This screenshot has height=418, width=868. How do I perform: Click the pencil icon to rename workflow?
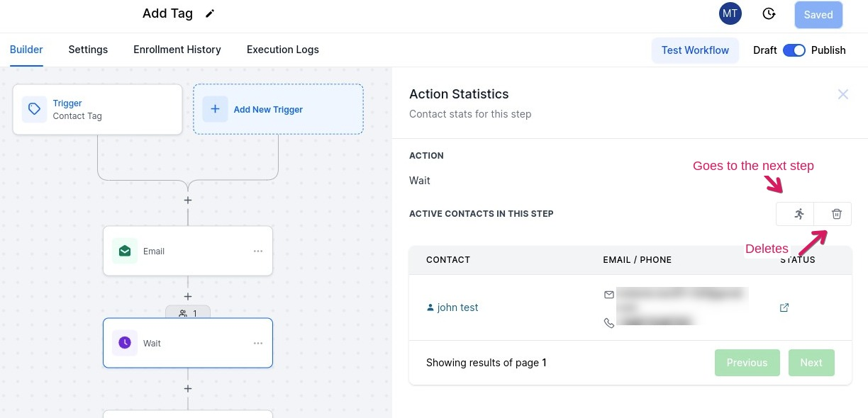209,13
